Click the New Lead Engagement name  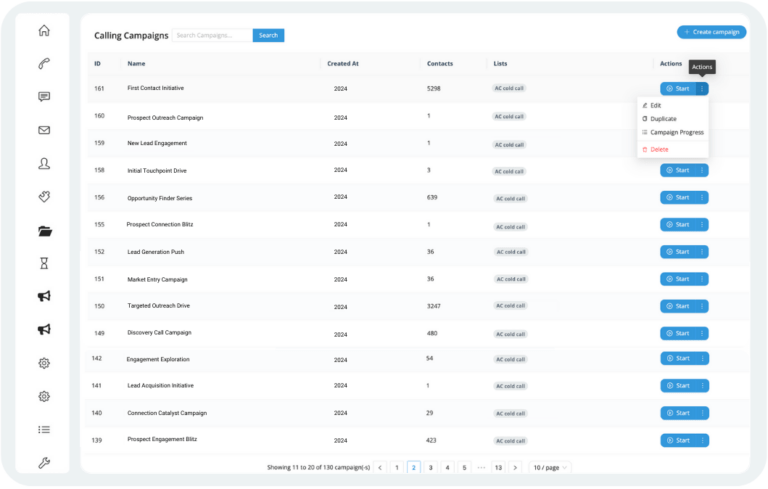coord(157,143)
